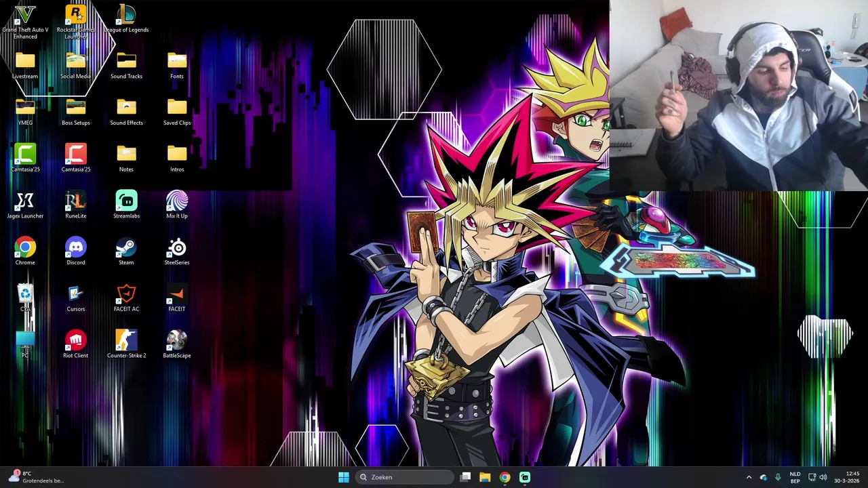
Task: Click the microphone tray icon
Action: click(778, 477)
